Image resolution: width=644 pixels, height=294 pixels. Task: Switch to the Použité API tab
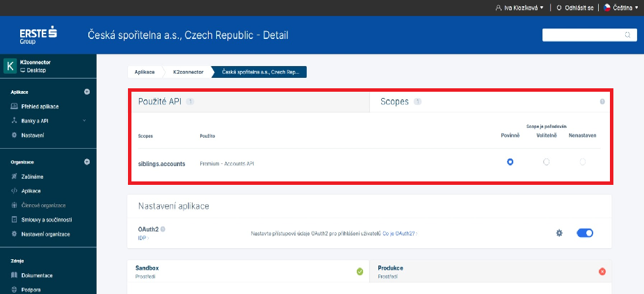[249, 101]
